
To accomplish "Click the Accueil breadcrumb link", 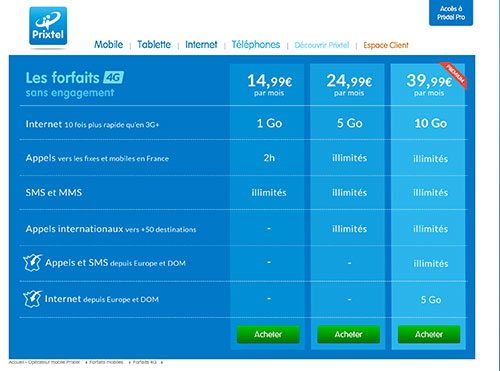I will [44, 362].
